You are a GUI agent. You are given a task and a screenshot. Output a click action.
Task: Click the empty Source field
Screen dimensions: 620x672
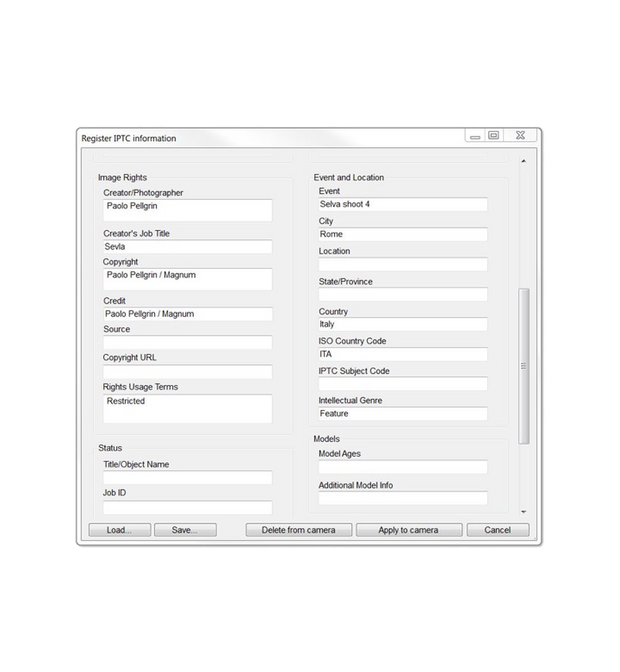pyautogui.click(x=188, y=343)
